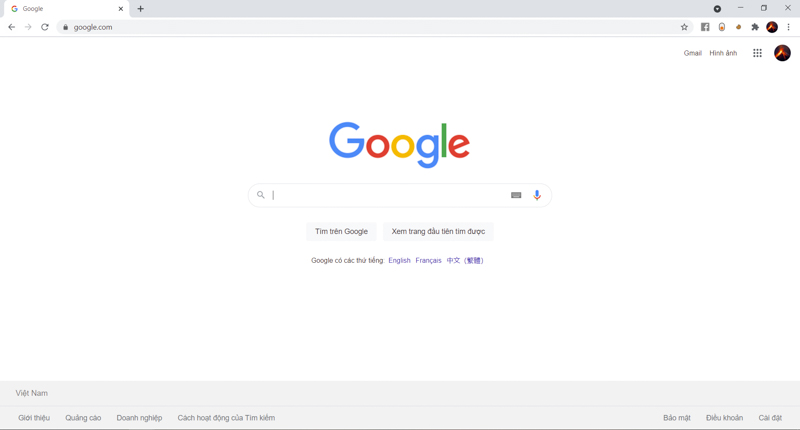Reload the page

(45, 27)
